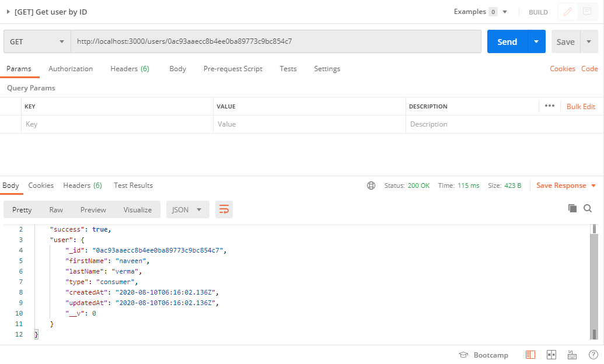Image resolution: width=604 pixels, height=364 pixels.
Task: Switch to two pane layout icon
Action: point(551,355)
